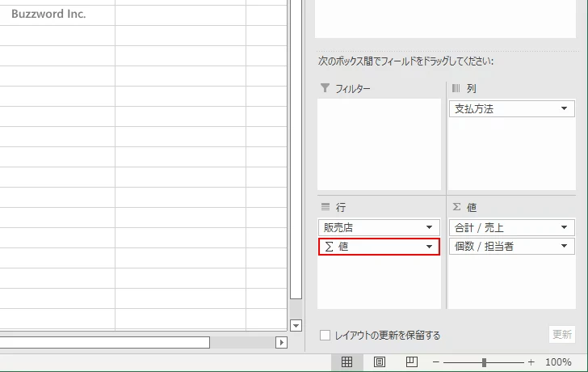Screen dimensions: 588x372
Task: Click the 100% zoom level indicator
Action: click(558, 362)
